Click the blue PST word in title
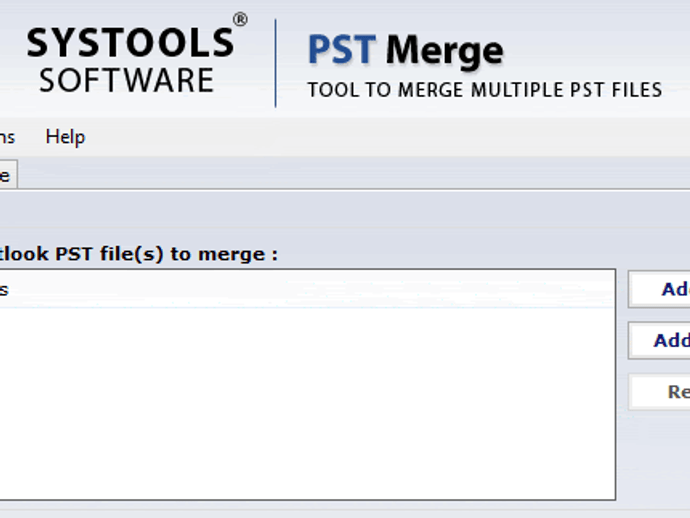This screenshot has height=518, width=690. pos(342,50)
